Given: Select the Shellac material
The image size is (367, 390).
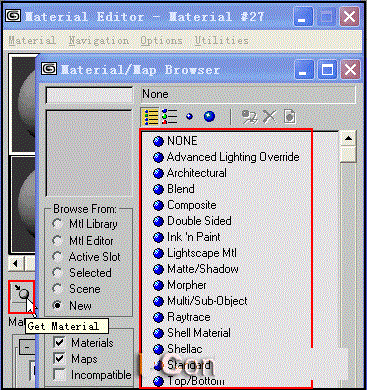Looking at the screenshot, I should (x=178, y=349).
